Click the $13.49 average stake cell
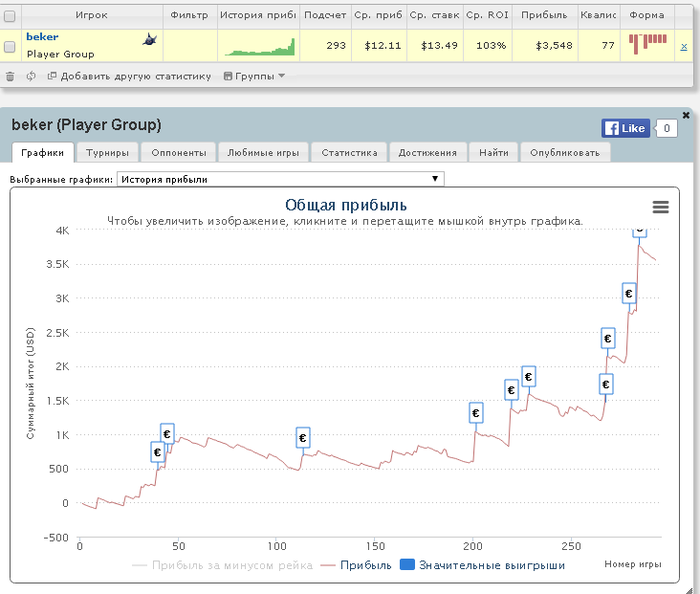The height and width of the screenshot is (594, 700). click(435, 46)
